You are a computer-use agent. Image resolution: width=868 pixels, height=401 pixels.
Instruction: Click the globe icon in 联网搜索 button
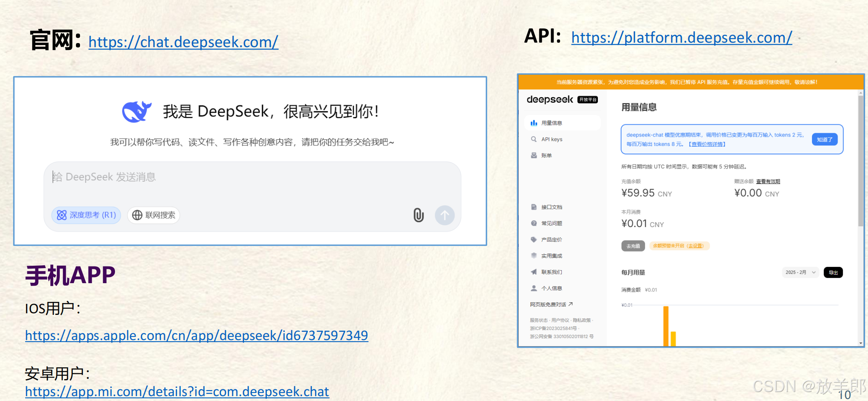[137, 215]
